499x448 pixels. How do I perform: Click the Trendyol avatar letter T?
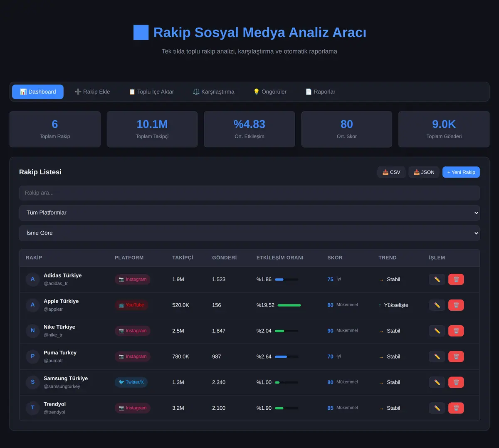click(33, 408)
